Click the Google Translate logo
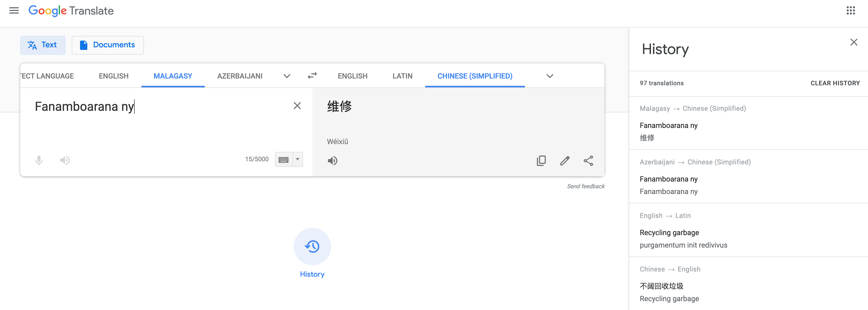This screenshot has width=868, height=310. click(x=71, y=11)
